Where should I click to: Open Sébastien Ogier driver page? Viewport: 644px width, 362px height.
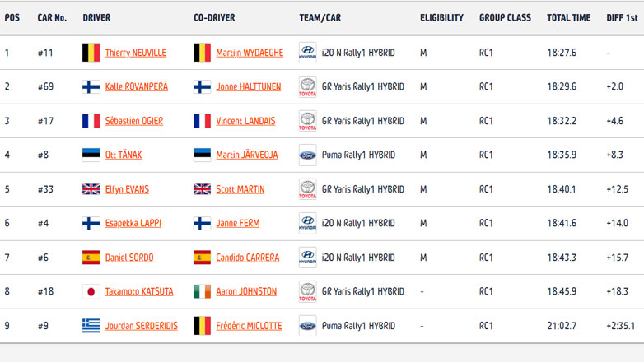133,121
